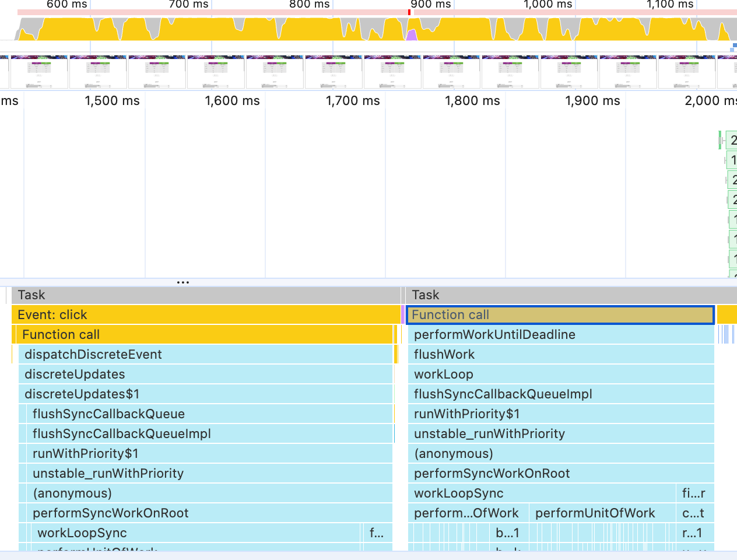Click the discreteUpdates$1 call frame

pos(204,394)
